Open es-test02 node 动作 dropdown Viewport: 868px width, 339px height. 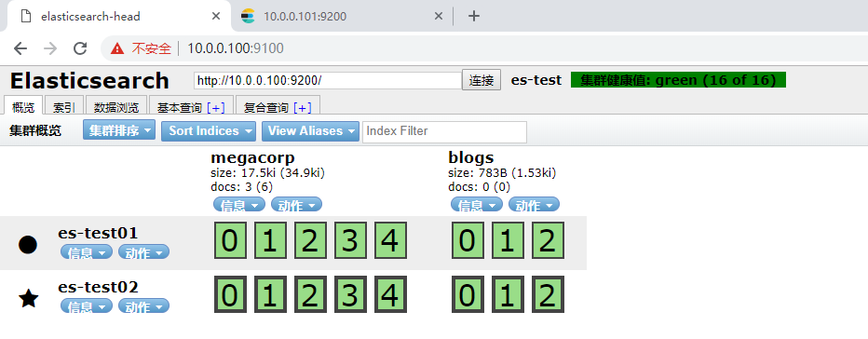(x=143, y=305)
